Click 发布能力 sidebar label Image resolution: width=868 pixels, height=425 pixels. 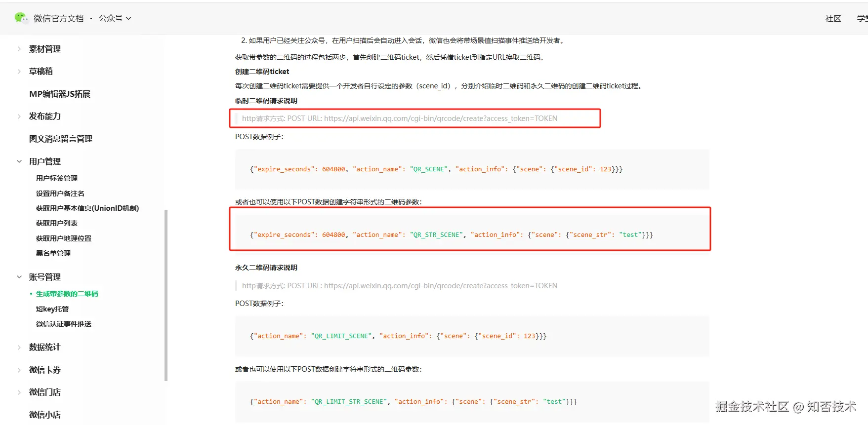[x=45, y=116]
